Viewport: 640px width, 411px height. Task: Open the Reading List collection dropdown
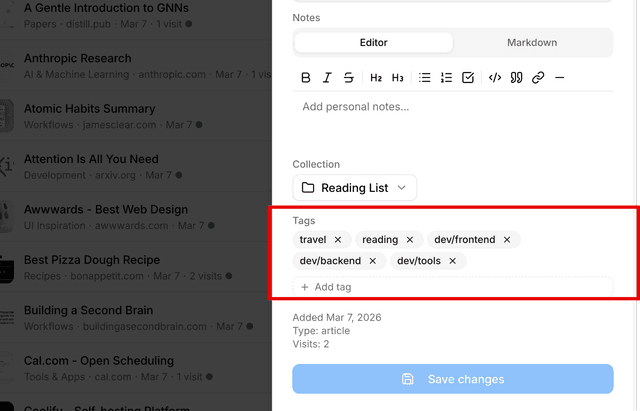355,188
